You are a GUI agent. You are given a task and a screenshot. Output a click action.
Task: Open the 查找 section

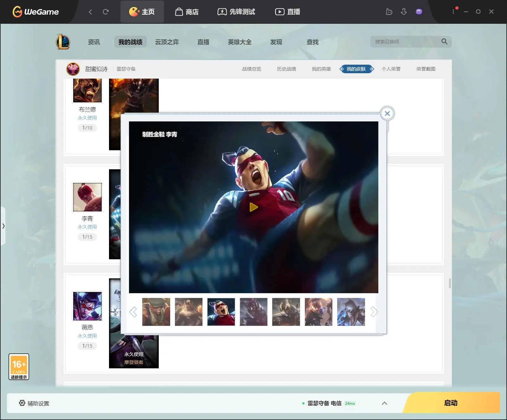(312, 42)
